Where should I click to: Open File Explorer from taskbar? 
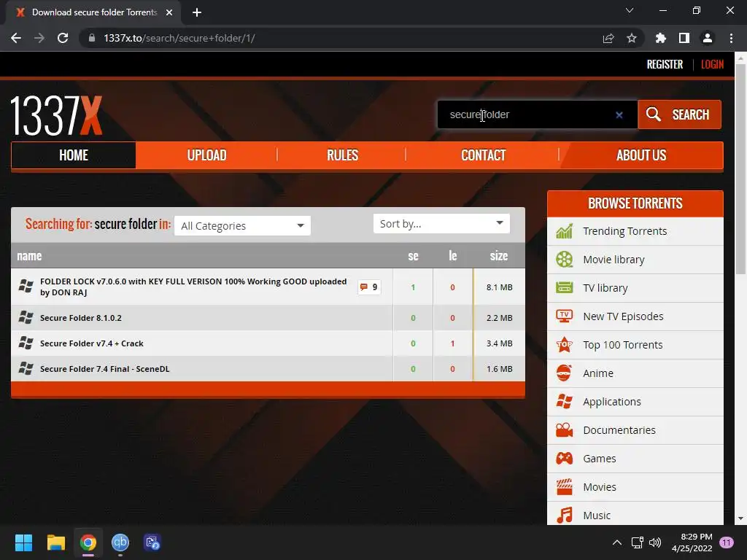coord(55,542)
